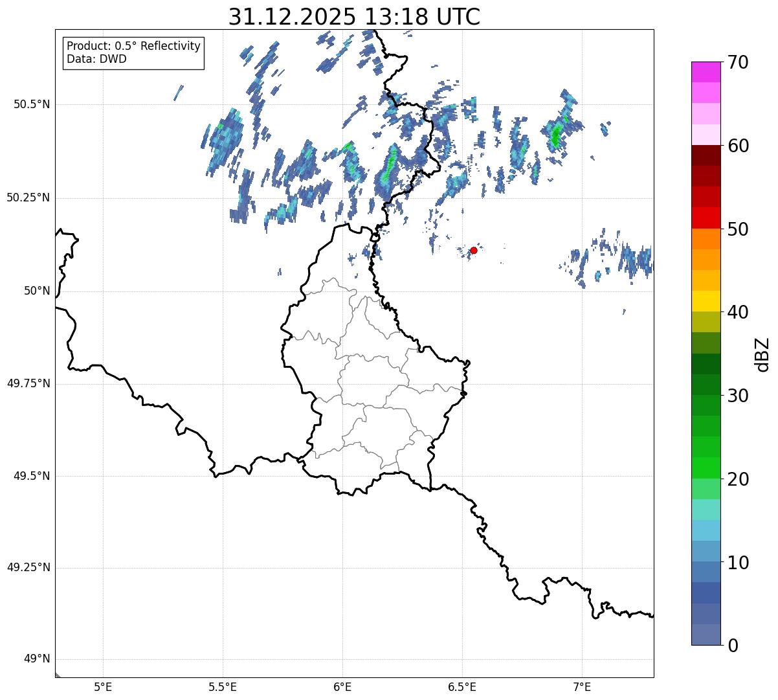Image resolution: width=778 pixels, height=700 pixels.
Task: Select the Data: DWD label
Action: click(x=96, y=59)
